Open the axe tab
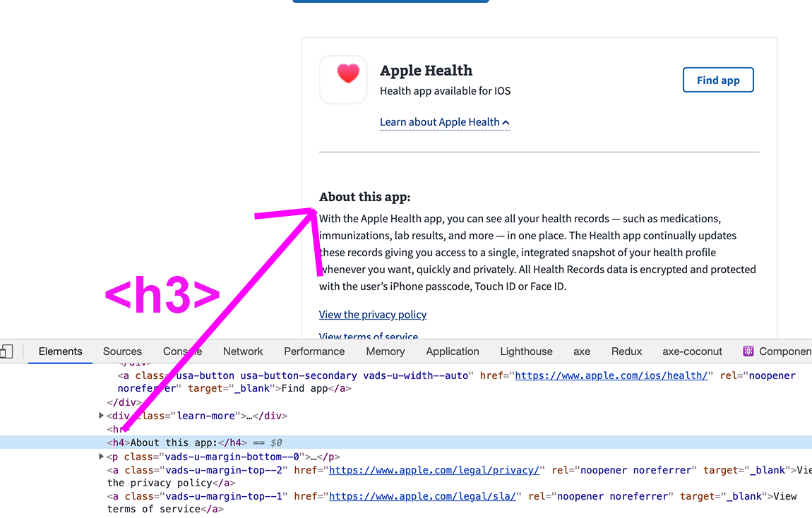This screenshot has width=812, height=518. pos(582,351)
